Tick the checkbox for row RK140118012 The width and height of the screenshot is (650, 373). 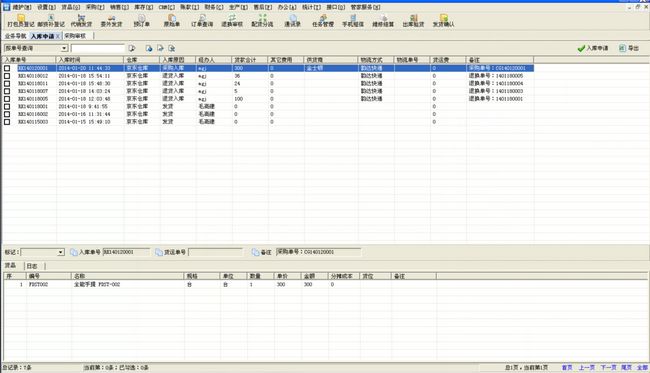[x=7, y=76]
